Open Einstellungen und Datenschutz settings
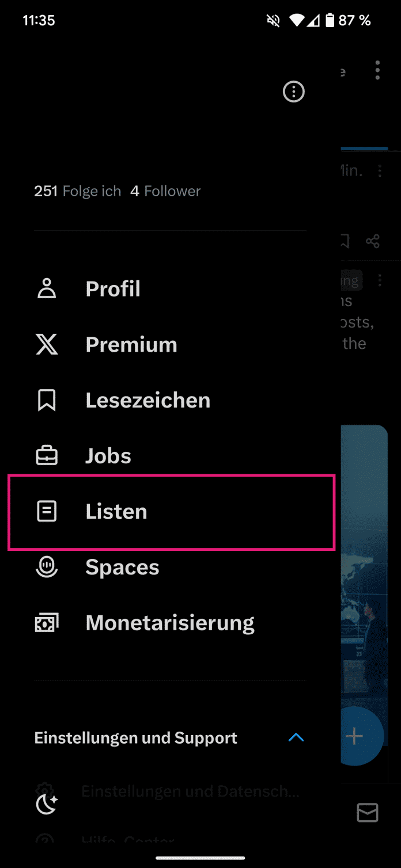The image size is (401, 868). point(190,791)
